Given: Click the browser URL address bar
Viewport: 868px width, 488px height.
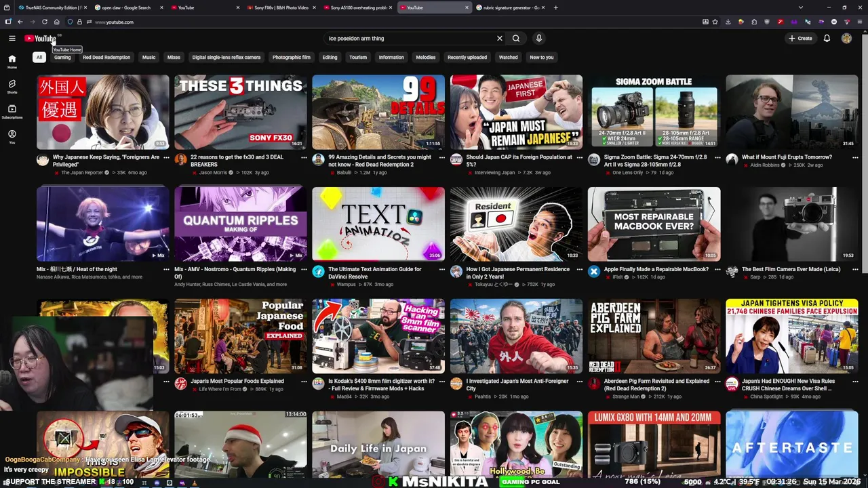Looking at the screenshot, I should pyautogui.click(x=393, y=22).
